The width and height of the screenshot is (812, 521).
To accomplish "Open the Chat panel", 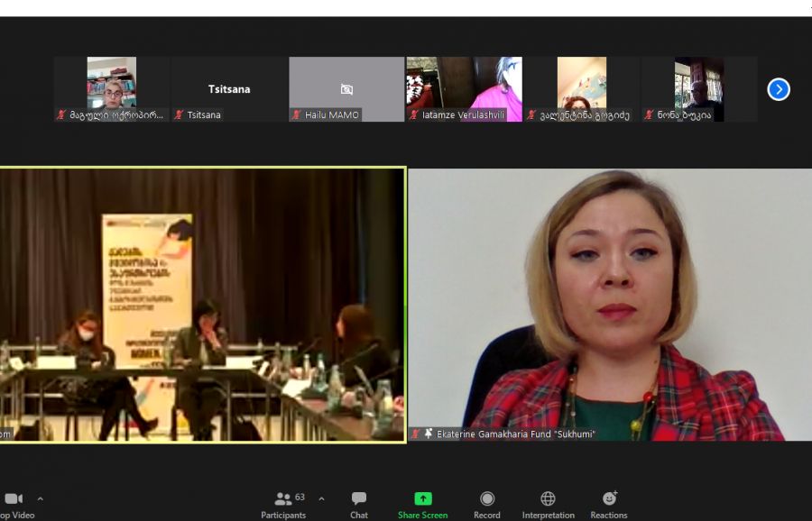I will pos(359,498).
